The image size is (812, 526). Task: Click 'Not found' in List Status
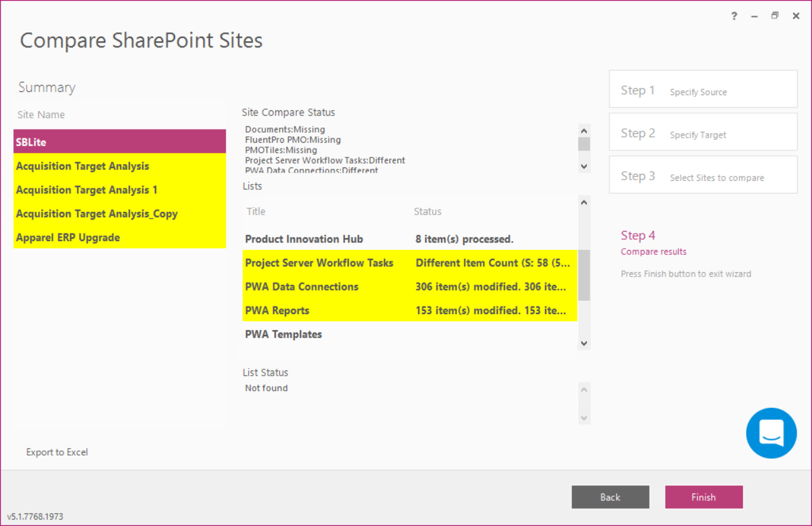(x=266, y=388)
